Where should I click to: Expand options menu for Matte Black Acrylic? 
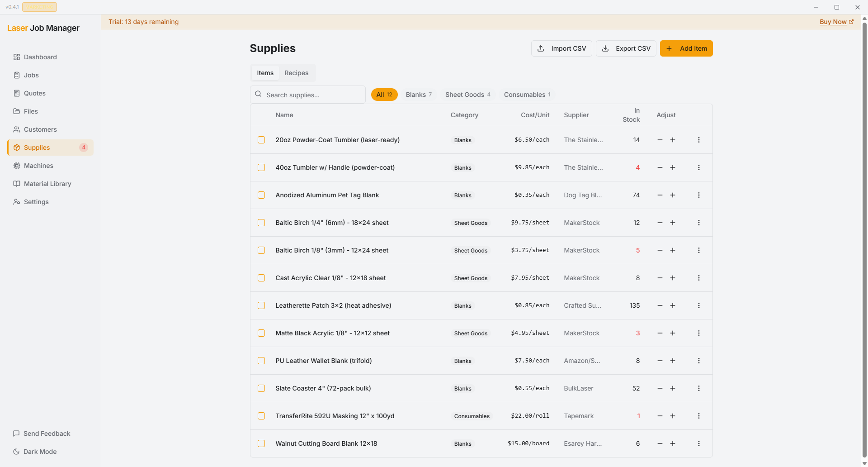(x=699, y=333)
